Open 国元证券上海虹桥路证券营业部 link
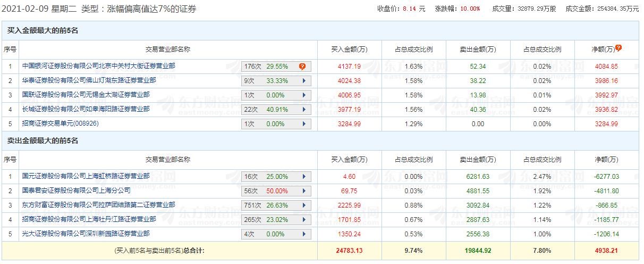The height and width of the screenshot is (264, 644). click(x=86, y=176)
